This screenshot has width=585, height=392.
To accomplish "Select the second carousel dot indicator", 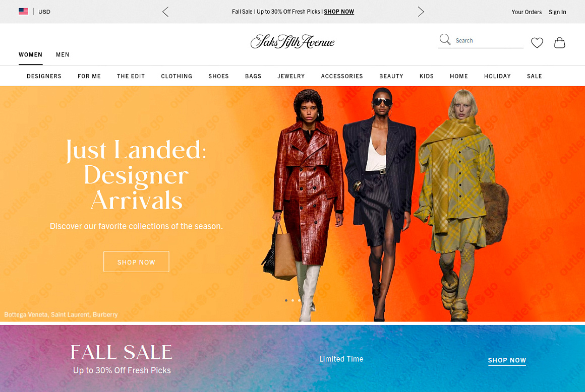I will tap(292, 300).
